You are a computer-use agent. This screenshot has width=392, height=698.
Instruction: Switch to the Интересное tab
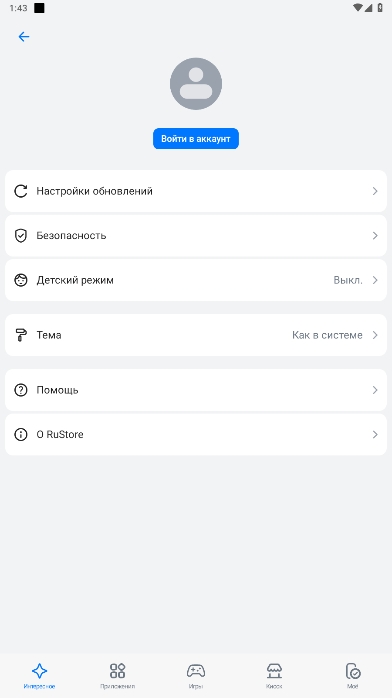[x=39, y=676]
